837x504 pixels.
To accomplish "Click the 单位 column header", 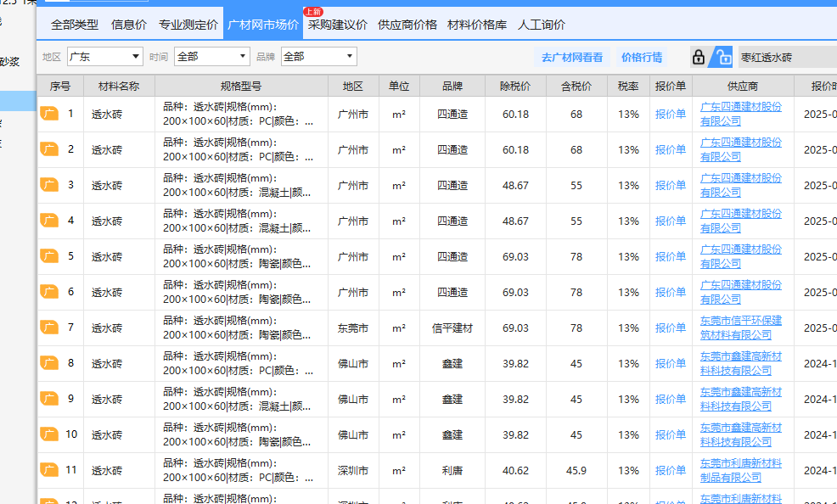I will coord(399,86).
